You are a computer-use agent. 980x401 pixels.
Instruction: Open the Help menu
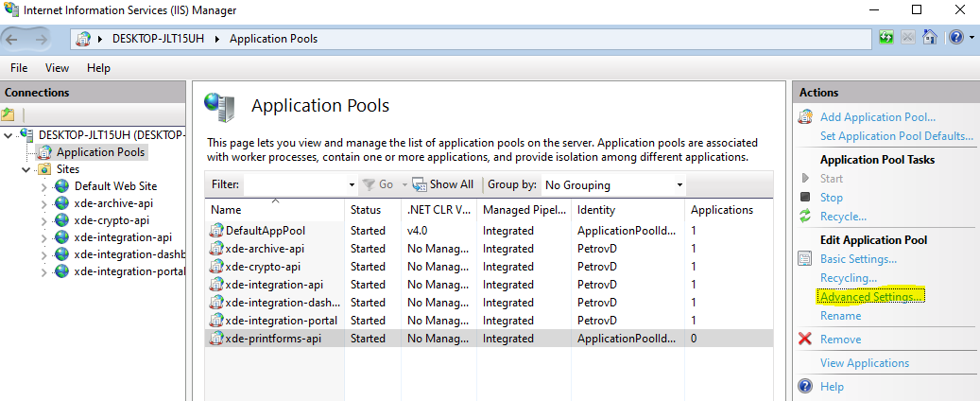[x=98, y=67]
